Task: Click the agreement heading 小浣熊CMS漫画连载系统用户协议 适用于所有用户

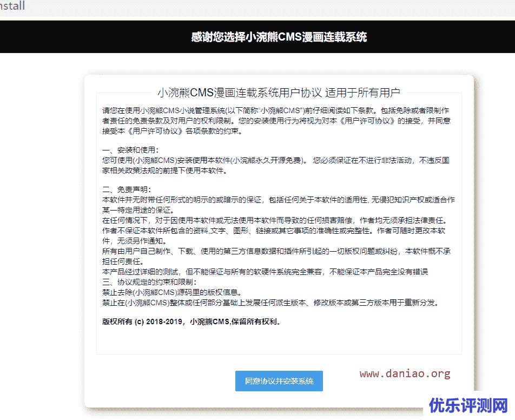Action: point(279,93)
